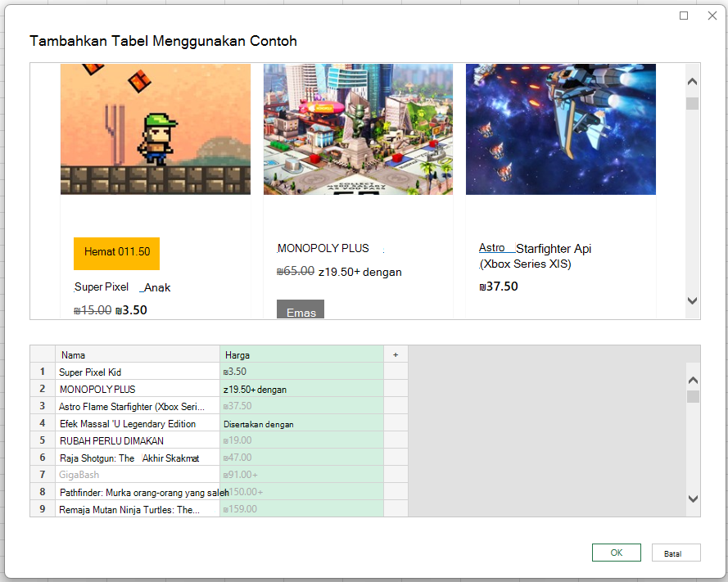Viewport: 728px width, 582px height.
Task: Select the web preview scrollbar thumb
Action: (692, 103)
